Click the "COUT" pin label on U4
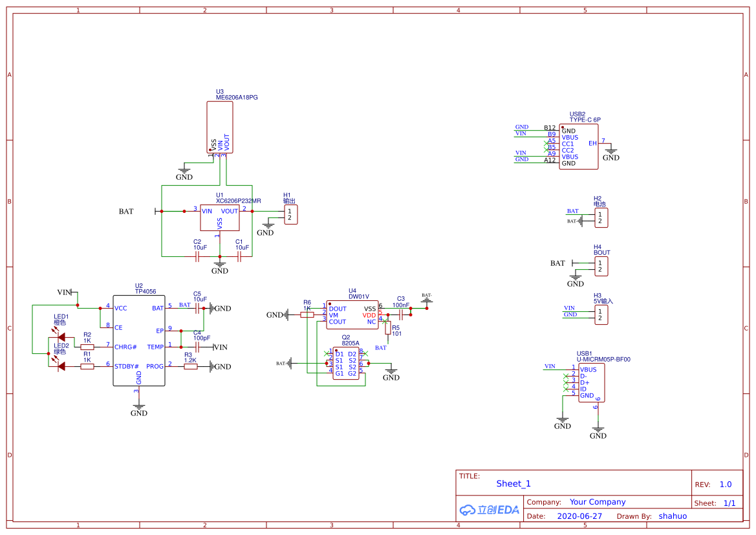The image size is (756, 535). point(338,322)
